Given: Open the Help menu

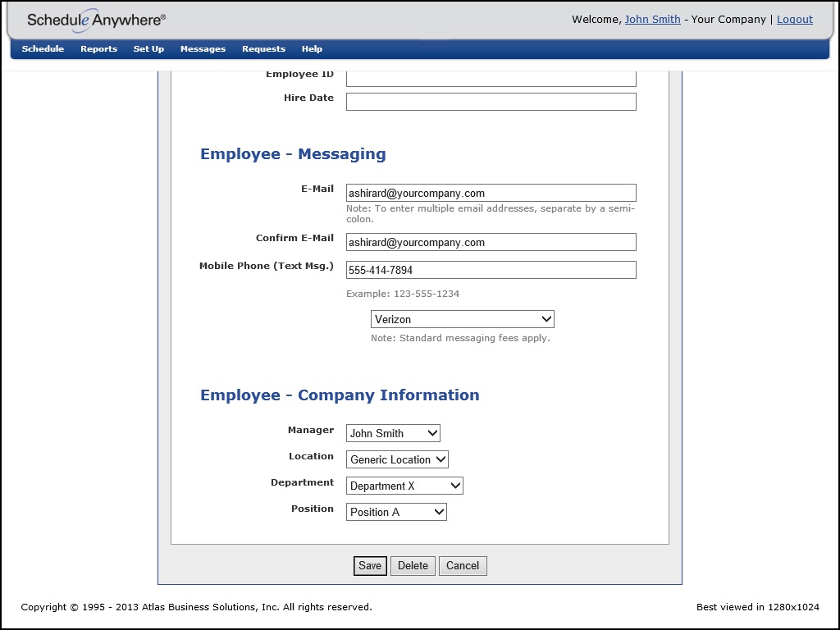Looking at the screenshot, I should [x=312, y=49].
